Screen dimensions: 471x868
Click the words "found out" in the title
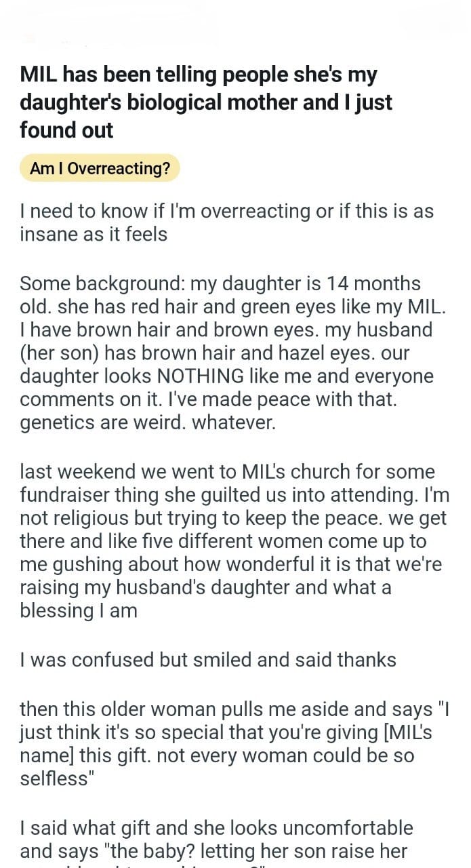pos(66,129)
